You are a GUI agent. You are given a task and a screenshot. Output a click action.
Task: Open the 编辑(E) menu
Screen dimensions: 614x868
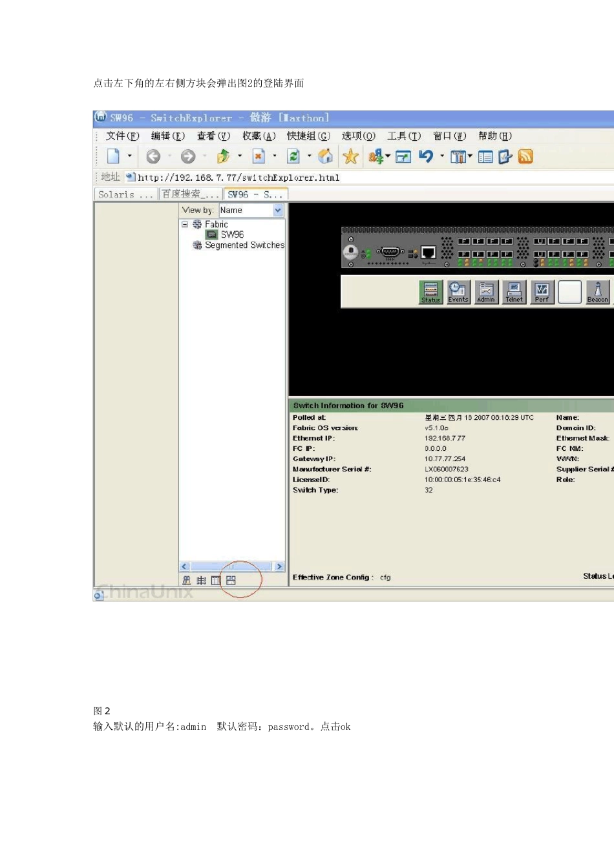(167, 136)
